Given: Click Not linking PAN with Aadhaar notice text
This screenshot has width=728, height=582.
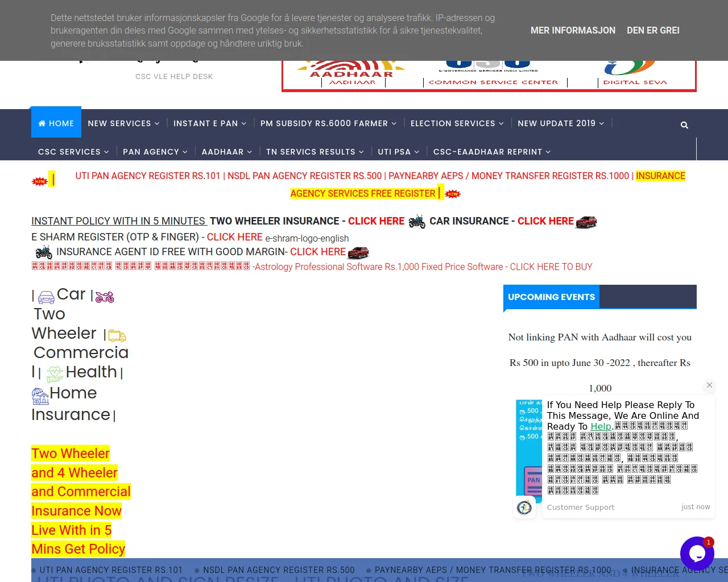Looking at the screenshot, I should click(600, 363).
